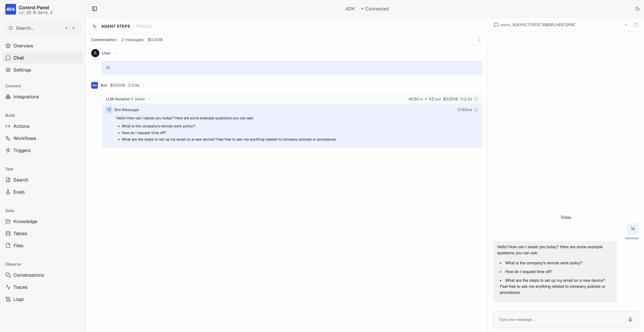Open the Knowledge page

point(25,221)
